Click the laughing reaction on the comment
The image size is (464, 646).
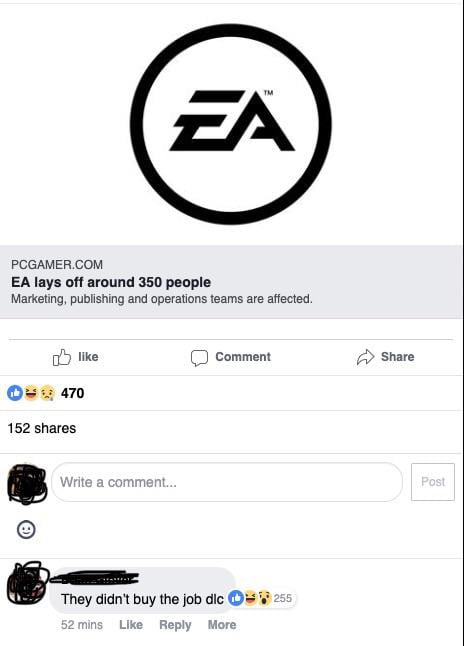click(x=251, y=598)
